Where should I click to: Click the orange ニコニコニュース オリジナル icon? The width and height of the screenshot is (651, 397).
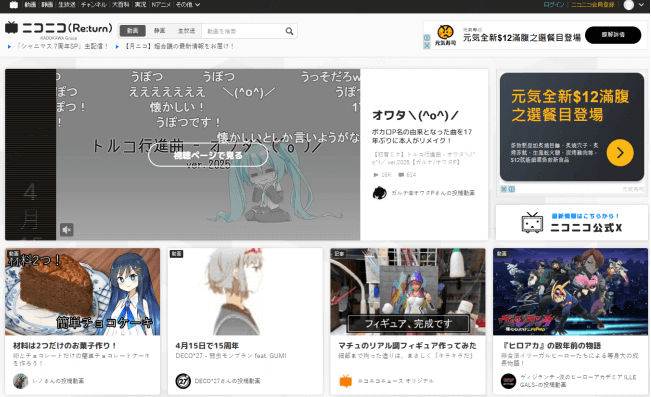pyautogui.click(x=346, y=381)
